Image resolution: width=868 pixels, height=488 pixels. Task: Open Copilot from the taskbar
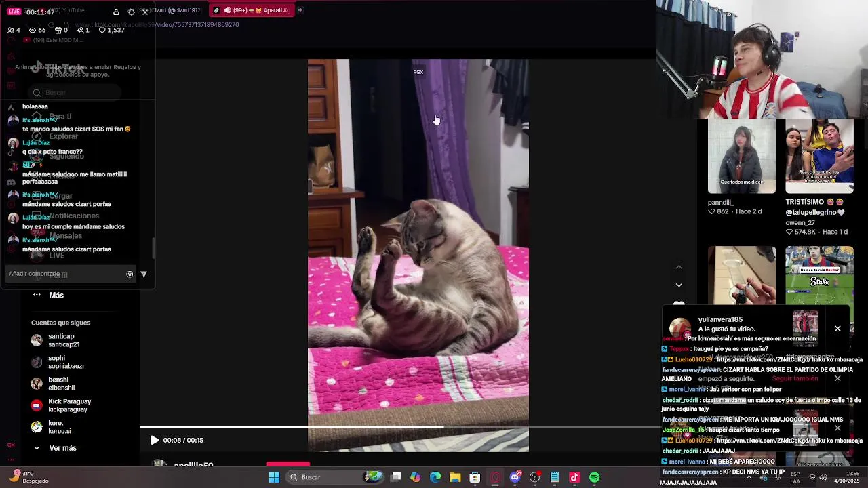[x=416, y=477]
